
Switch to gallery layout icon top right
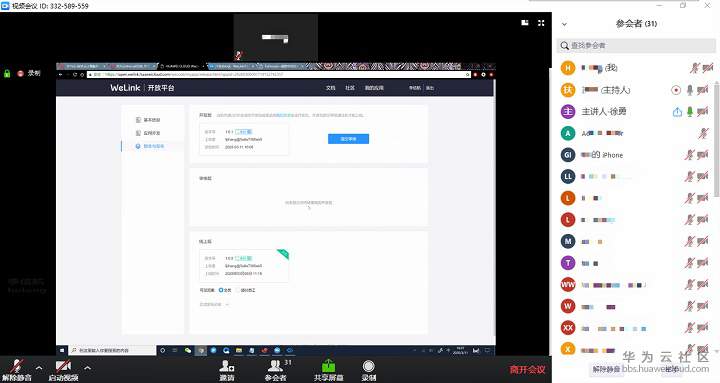(x=525, y=23)
